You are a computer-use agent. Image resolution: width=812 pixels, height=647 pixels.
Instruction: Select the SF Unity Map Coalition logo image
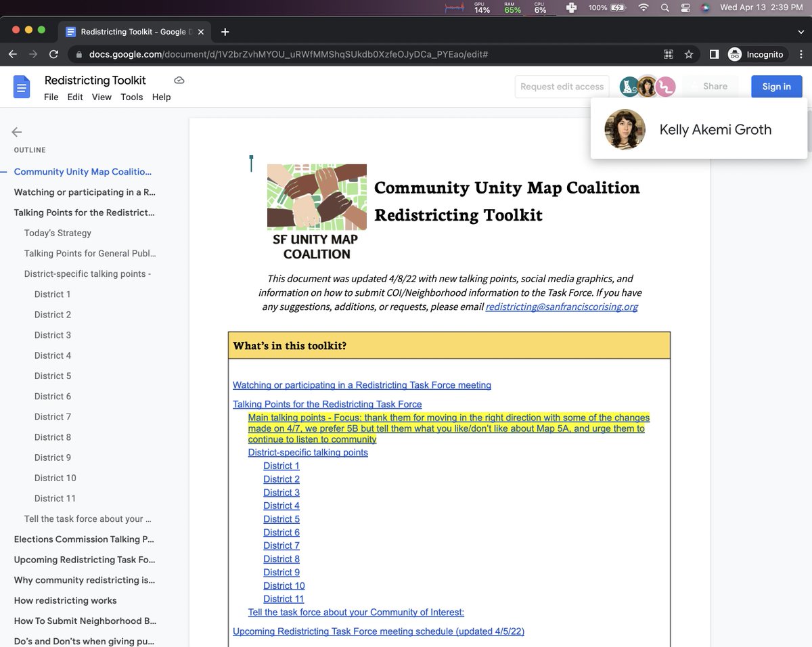(317, 213)
